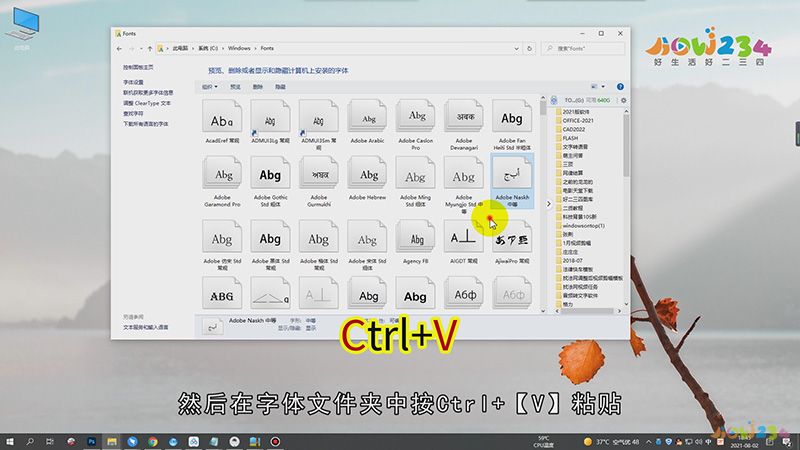Screen dimensions: 800x450
Task: Click the 此电脑 breadcrumb segment
Action: pos(180,48)
